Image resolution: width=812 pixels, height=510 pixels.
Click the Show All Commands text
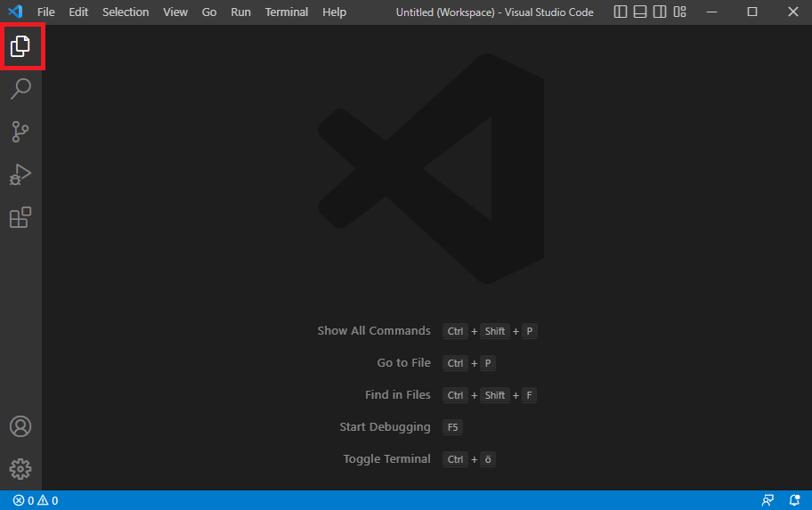[374, 331]
